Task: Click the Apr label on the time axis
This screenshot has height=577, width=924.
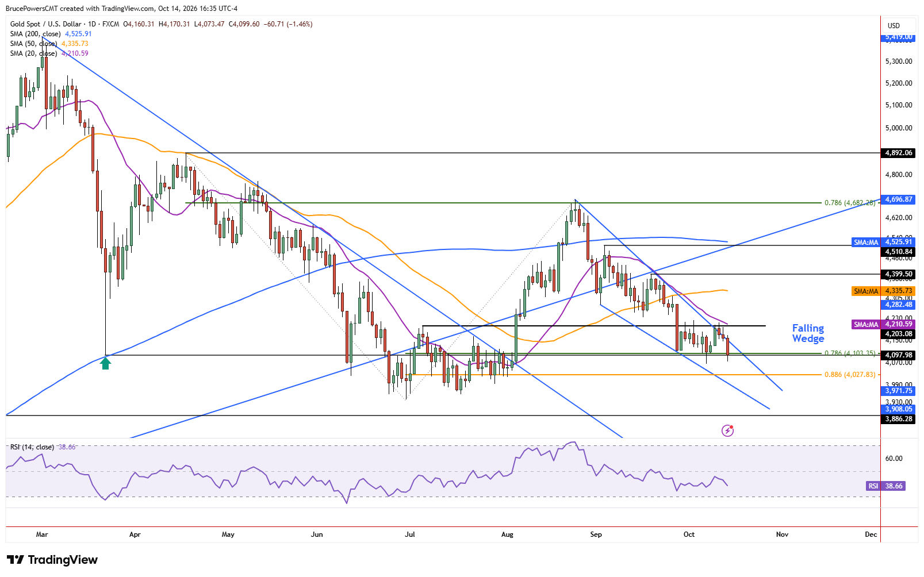Action: click(x=135, y=534)
